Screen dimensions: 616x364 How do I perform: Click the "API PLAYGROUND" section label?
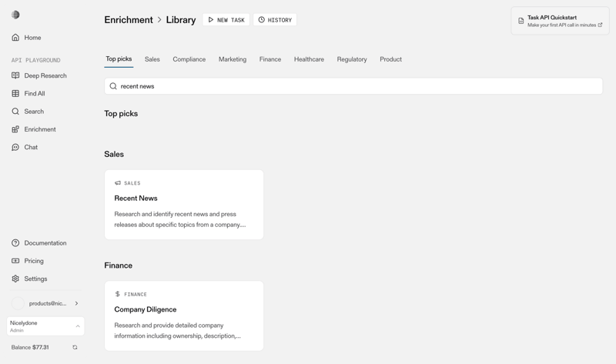[x=35, y=60]
